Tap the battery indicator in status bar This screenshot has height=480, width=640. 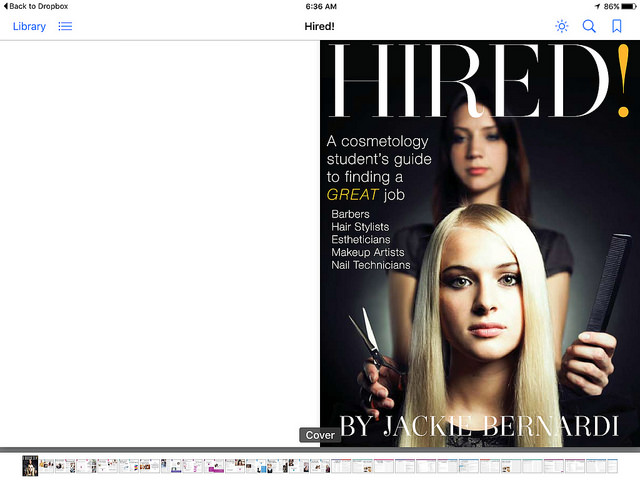point(628,6)
